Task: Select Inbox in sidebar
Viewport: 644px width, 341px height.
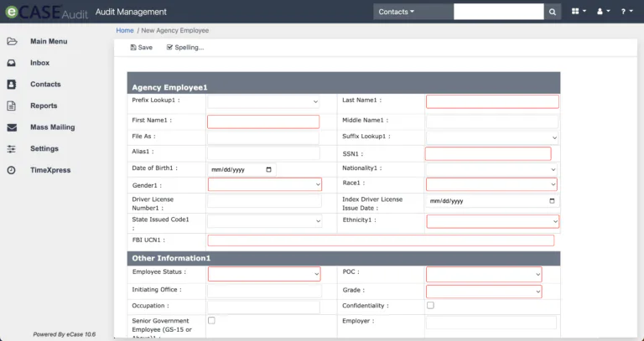Action: click(x=40, y=63)
